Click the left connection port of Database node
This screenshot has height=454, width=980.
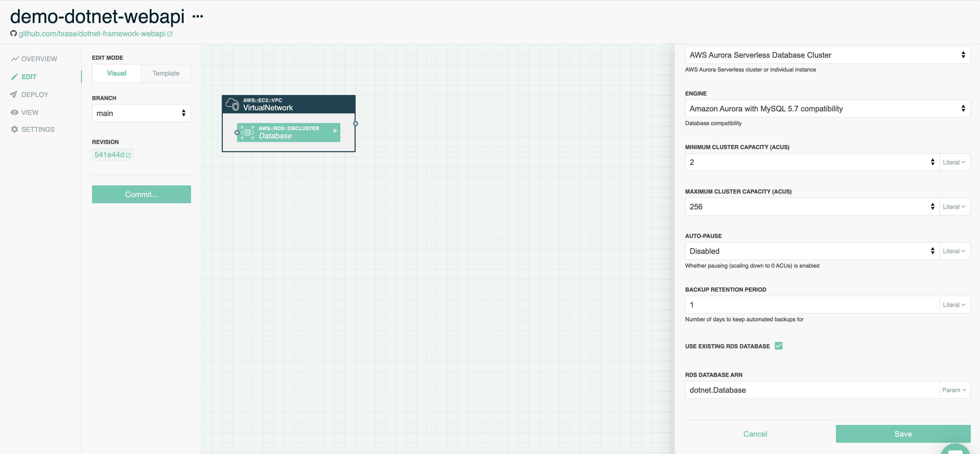237,133
